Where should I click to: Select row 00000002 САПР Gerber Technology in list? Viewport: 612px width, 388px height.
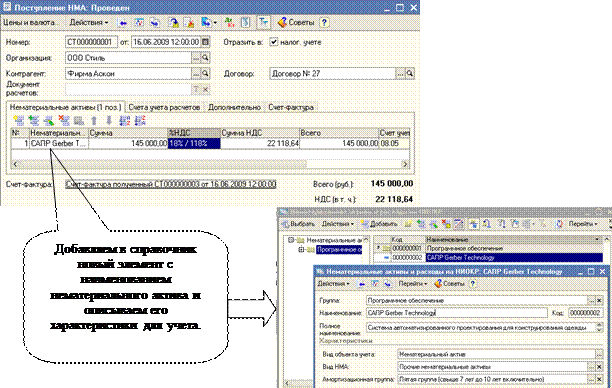tap(488, 258)
